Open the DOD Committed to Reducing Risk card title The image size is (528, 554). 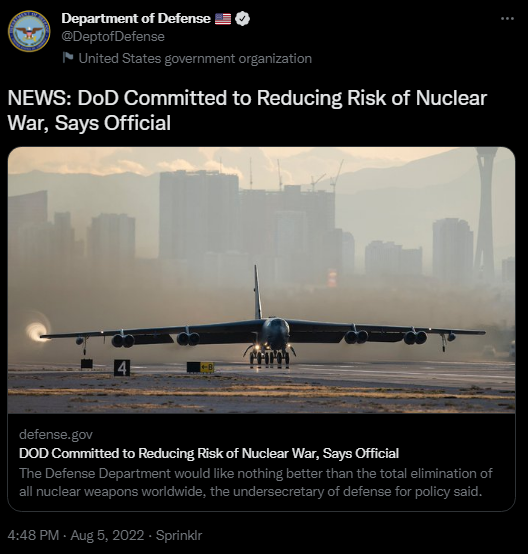[x=209, y=453]
